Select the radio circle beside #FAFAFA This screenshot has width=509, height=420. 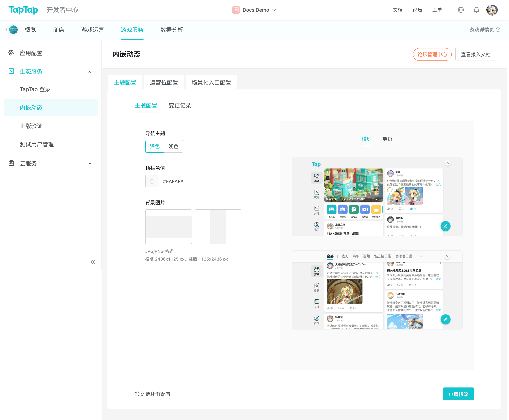click(152, 181)
